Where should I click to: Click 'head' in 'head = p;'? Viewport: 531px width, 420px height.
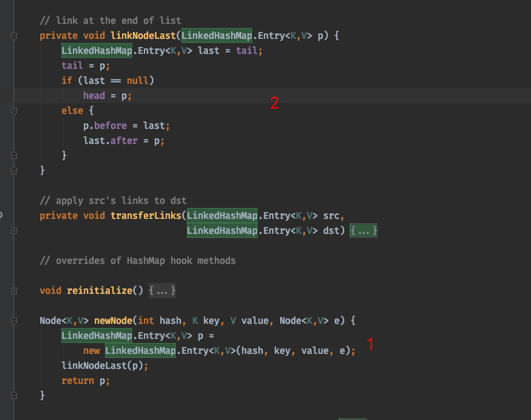pyautogui.click(x=94, y=95)
